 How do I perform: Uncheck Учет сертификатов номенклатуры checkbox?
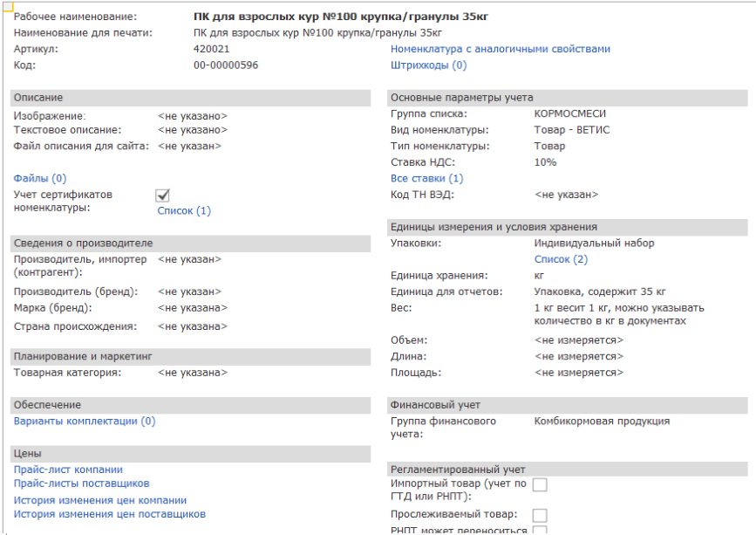(162, 195)
